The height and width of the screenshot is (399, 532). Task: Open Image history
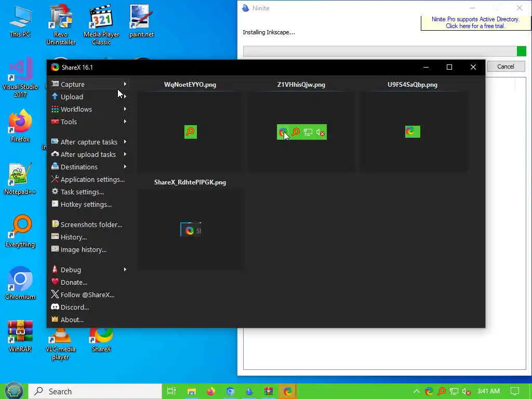89,250
